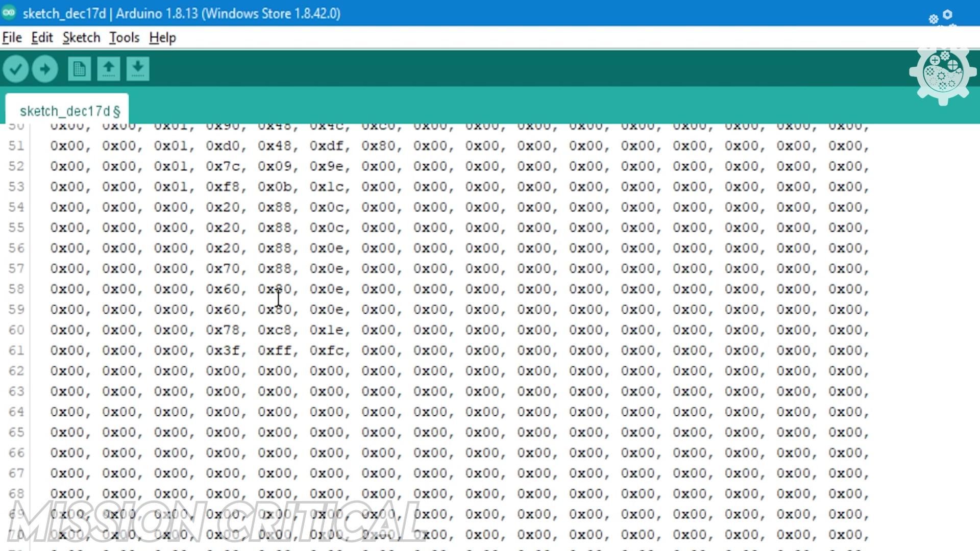Open a sketch with the up-arrow icon
Screen dimensions: 980x551
(x=108, y=69)
